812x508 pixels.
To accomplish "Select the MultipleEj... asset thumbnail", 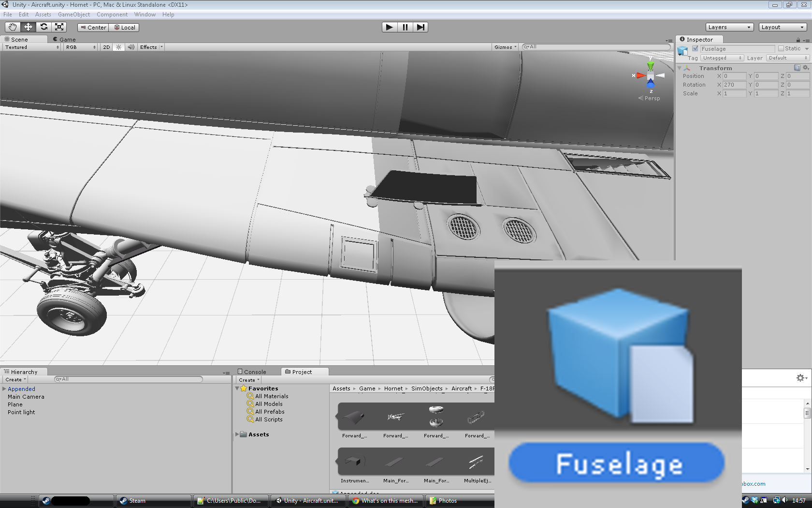I will coord(477,462).
